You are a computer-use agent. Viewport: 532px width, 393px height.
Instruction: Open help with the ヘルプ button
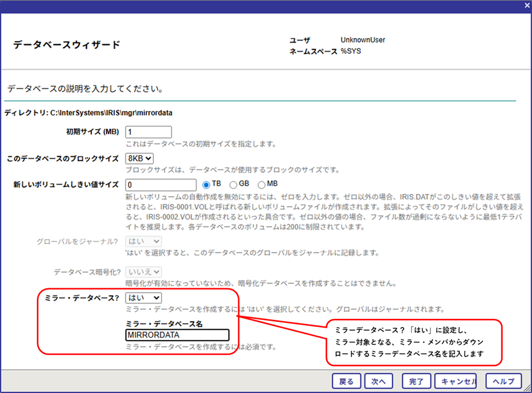tap(503, 381)
